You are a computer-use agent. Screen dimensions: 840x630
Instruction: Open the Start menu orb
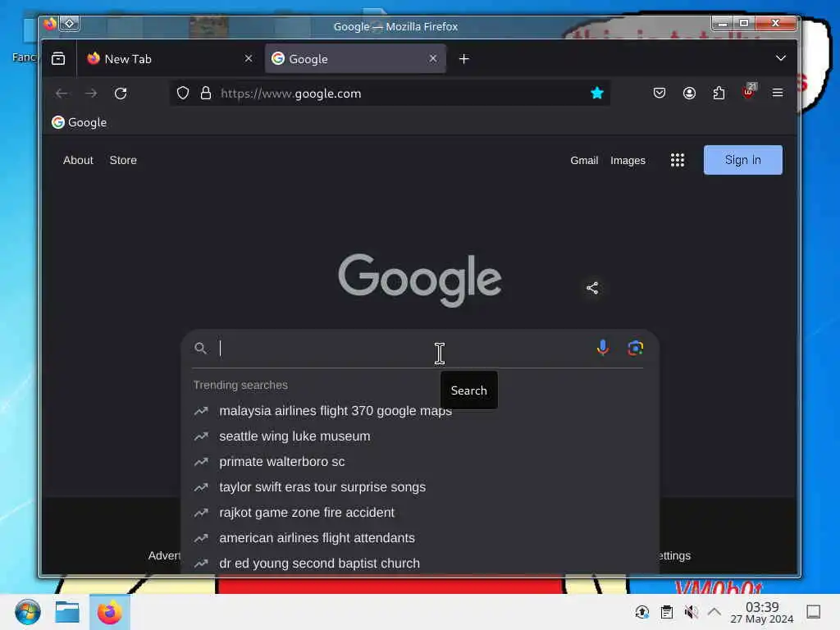(x=28, y=612)
